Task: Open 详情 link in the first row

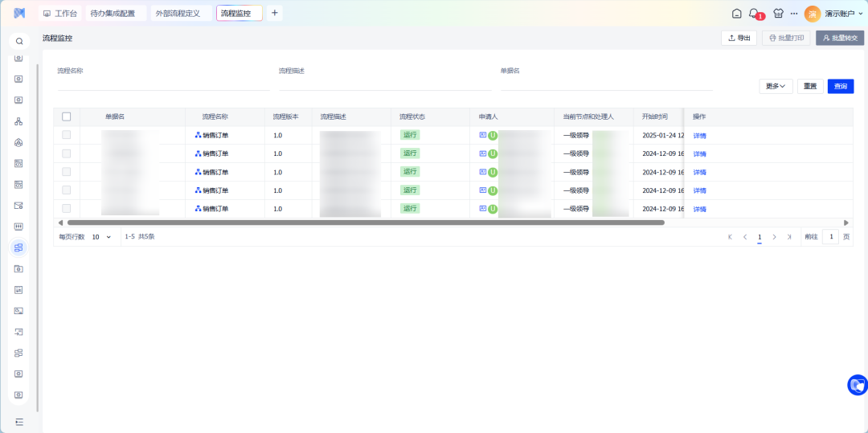Action: (699, 136)
